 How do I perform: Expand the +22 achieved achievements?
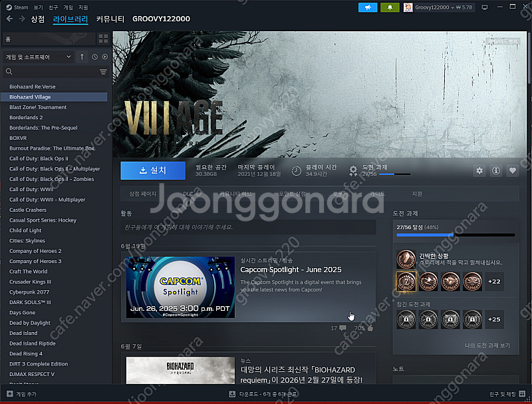click(494, 282)
